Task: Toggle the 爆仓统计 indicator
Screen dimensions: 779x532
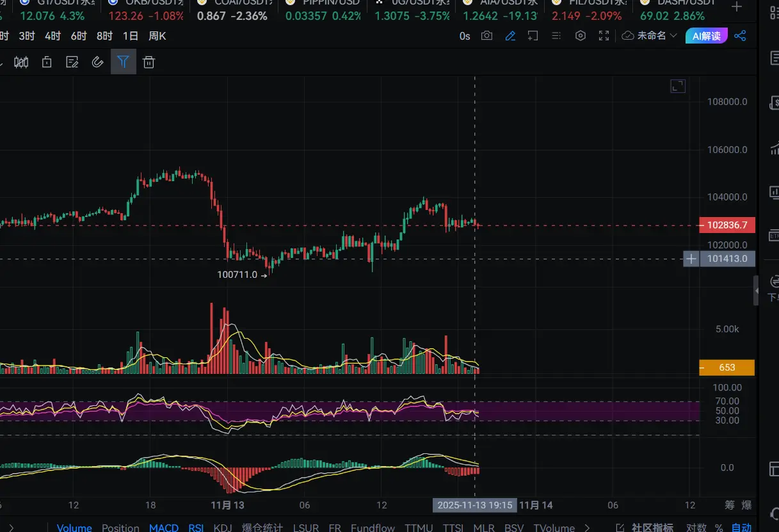Action: point(262,528)
